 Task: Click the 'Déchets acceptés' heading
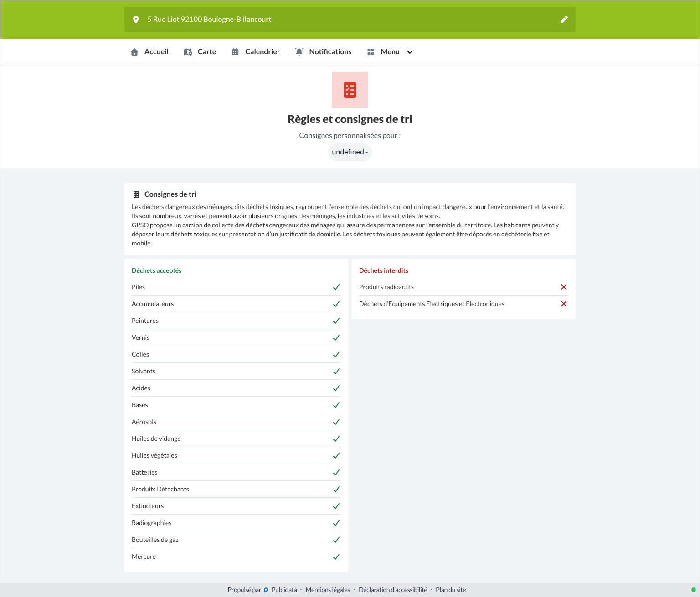tap(156, 270)
